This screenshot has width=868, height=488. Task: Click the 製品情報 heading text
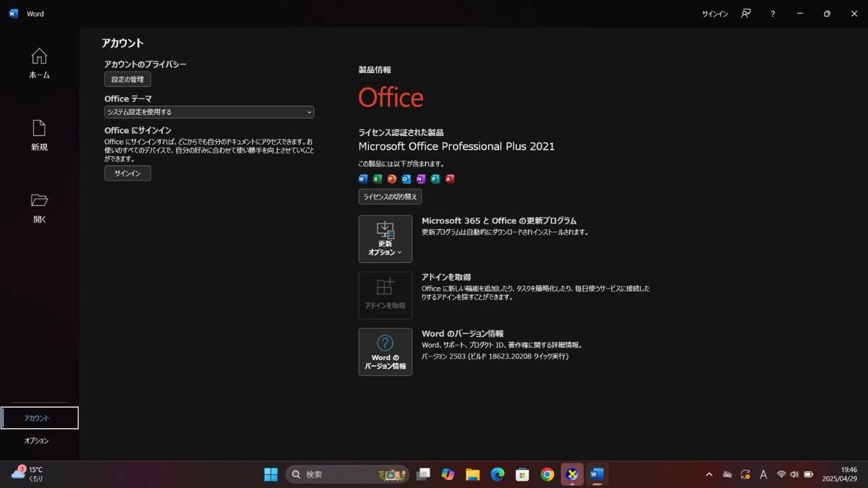[375, 70]
